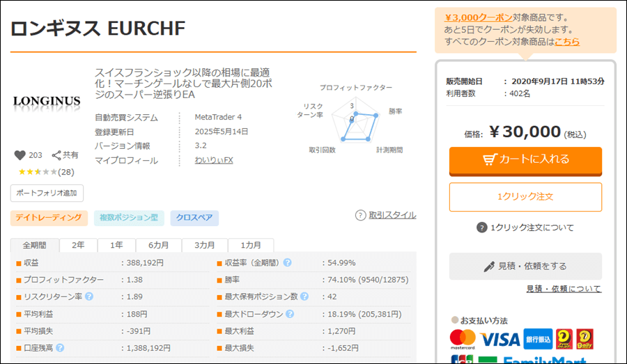627x364 pixels.
Task: Click the help icon next to 口座残高
Action: click(x=60, y=348)
